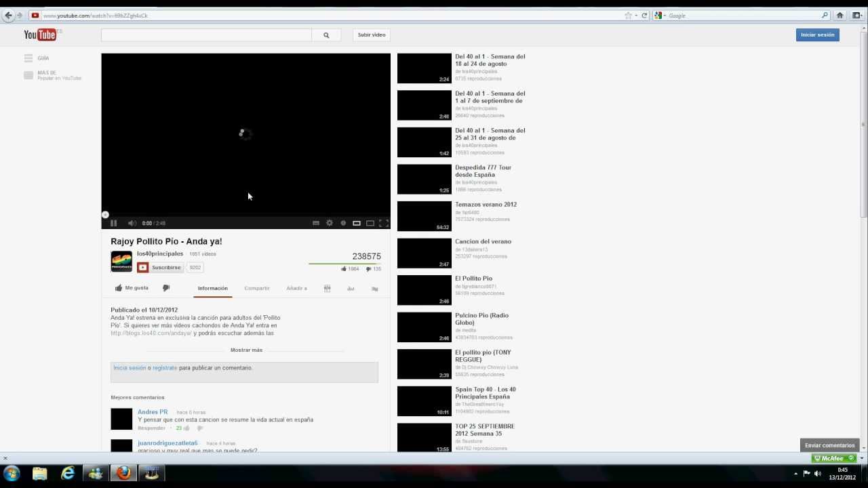Click the report flag icon
The height and width of the screenshot is (488, 868).
[374, 289]
